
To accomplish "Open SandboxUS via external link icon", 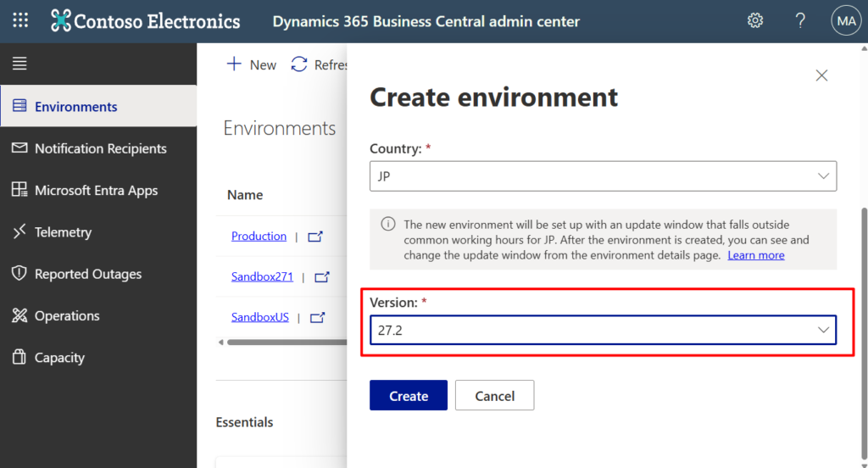I will point(317,318).
